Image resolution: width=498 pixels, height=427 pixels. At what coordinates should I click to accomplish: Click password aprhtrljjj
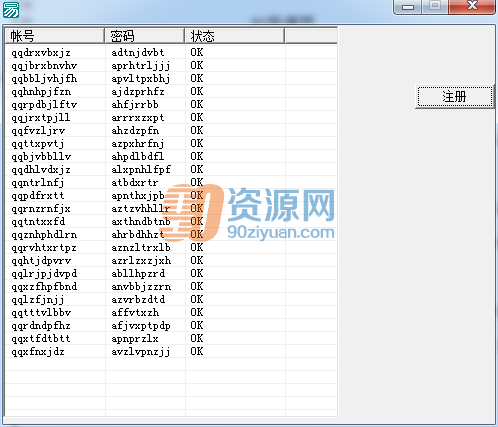coord(141,66)
